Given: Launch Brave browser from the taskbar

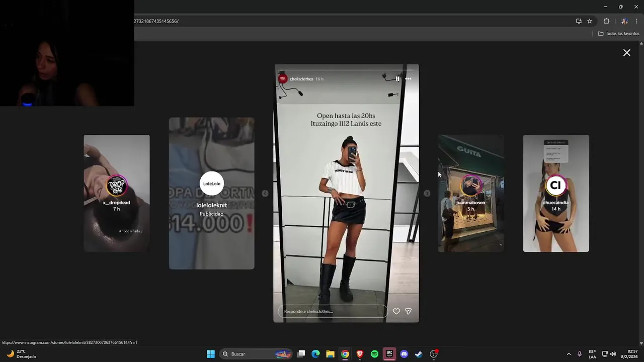Looking at the screenshot, I should tap(360, 354).
